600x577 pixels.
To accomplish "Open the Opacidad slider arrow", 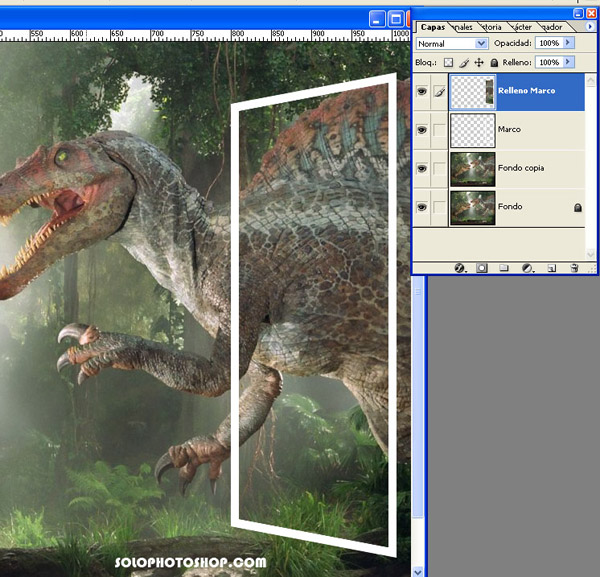I will [568, 43].
